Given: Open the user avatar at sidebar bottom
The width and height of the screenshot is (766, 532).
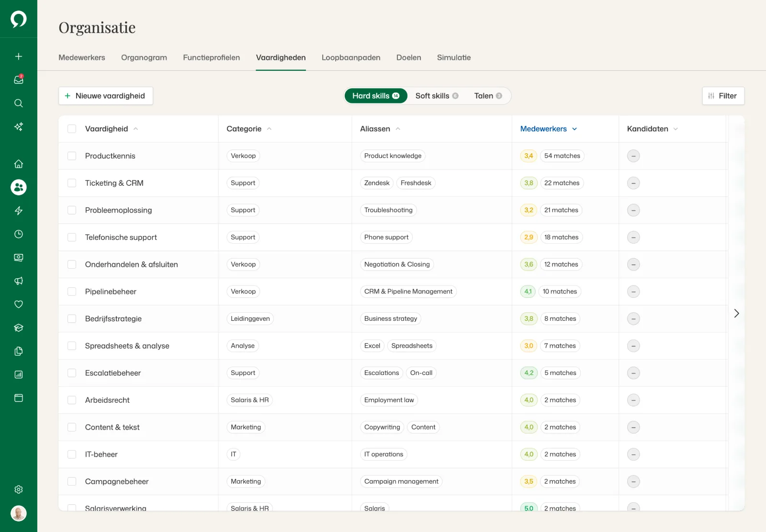Looking at the screenshot, I should 19,514.
